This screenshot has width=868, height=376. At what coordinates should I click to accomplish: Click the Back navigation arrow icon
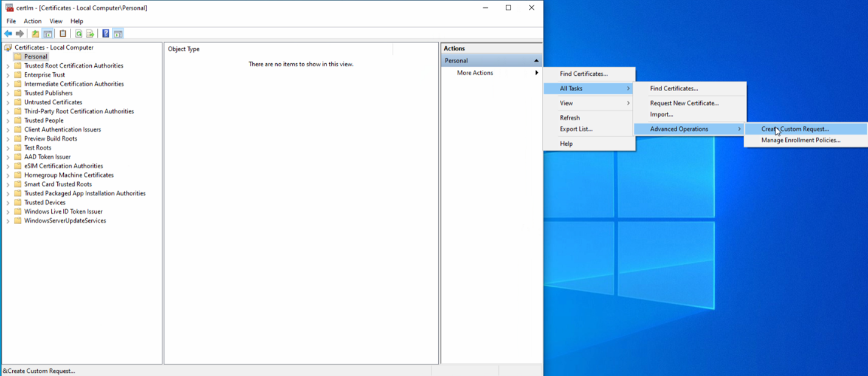pos(8,33)
